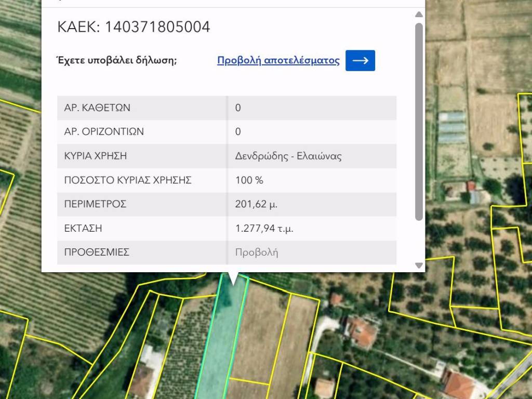The image size is (532, 399).
Task: Click the ΑΡ. ΚΑΘΕΤΩΝ row label
Action: [97, 108]
